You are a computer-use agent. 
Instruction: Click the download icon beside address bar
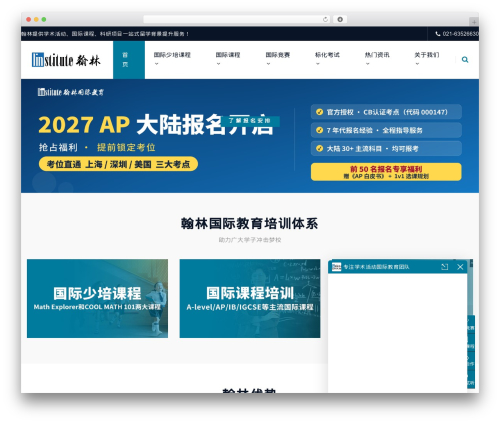pyautogui.click(x=340, y=19)
